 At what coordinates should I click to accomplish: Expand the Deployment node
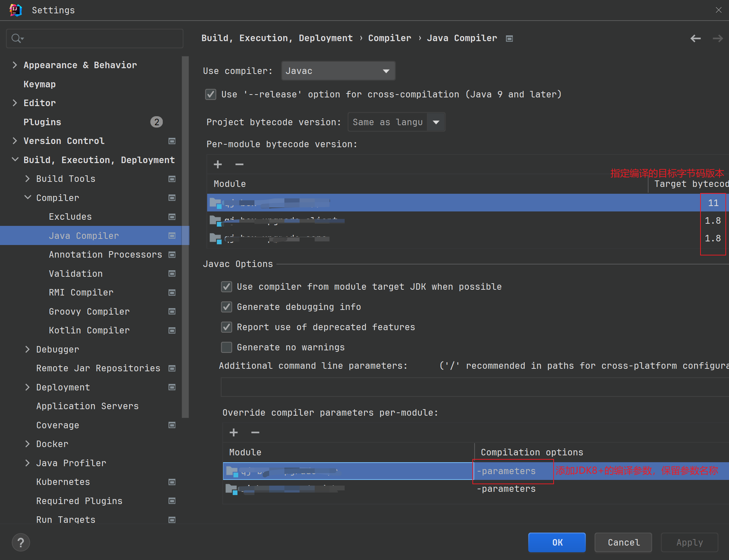click(x=27, y=387)
